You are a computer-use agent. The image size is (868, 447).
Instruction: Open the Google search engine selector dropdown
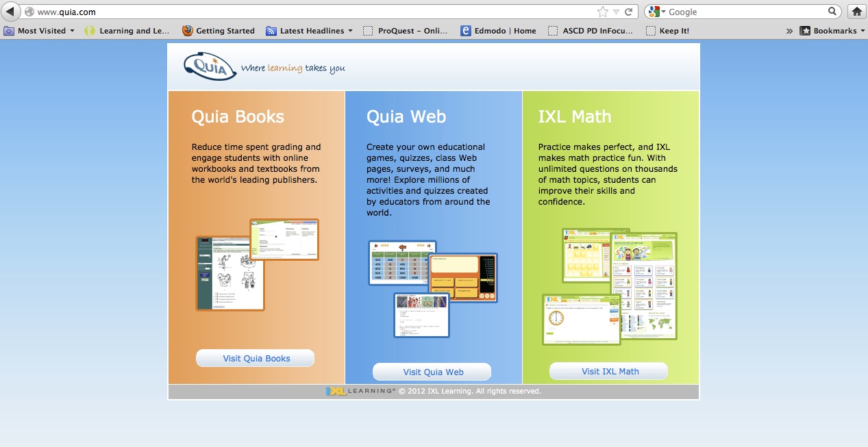click(657, 12)
